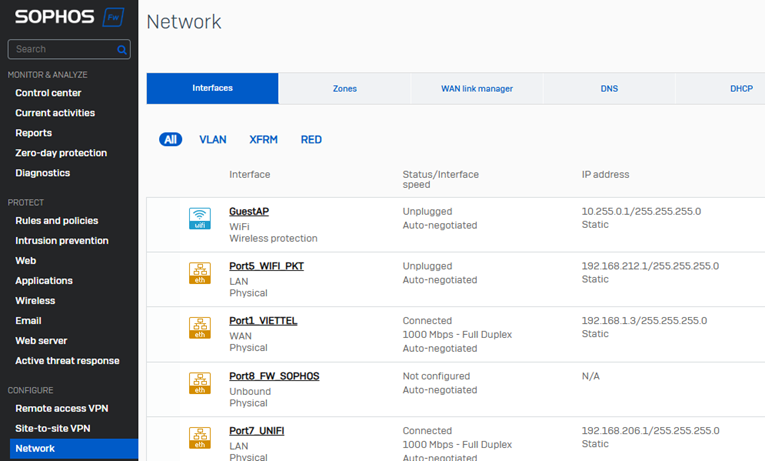This screenshot has height=461, width=765.
Task: Click the search magnifier icon
Action: click(x=122, y=49)
